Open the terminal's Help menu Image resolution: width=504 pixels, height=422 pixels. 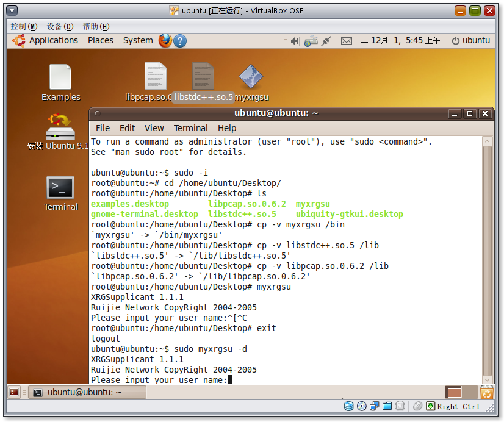[x=227, y=129]
